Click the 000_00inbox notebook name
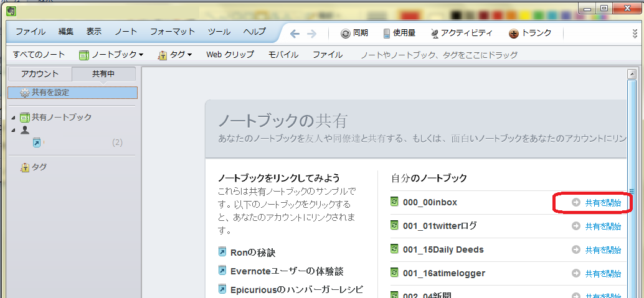 tap(430, 202)
